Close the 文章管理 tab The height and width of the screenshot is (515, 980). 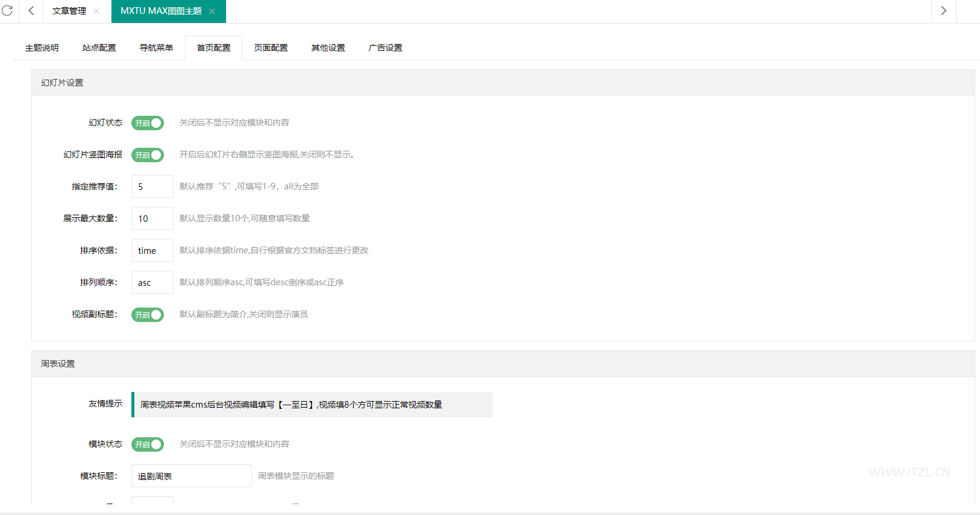96,11
